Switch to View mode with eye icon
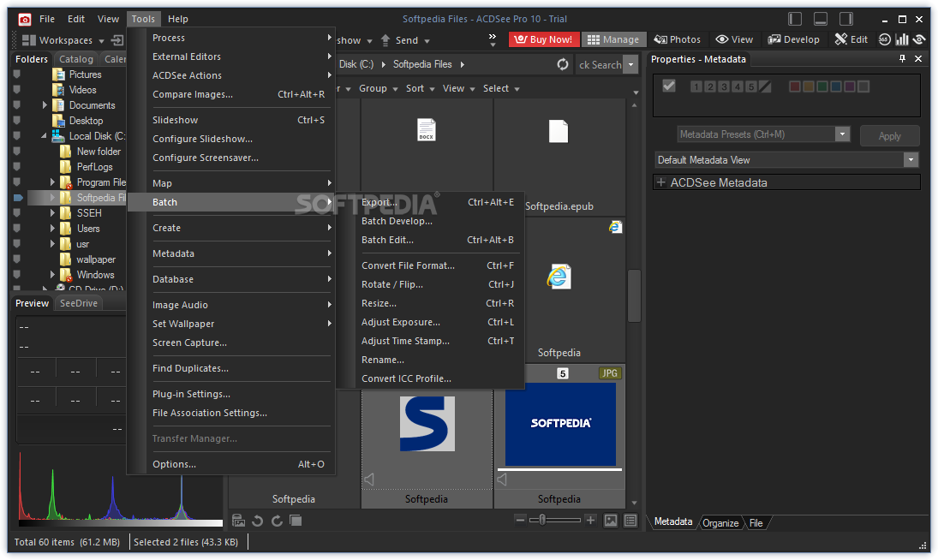938x560 pixels. [x=735, y=39]
